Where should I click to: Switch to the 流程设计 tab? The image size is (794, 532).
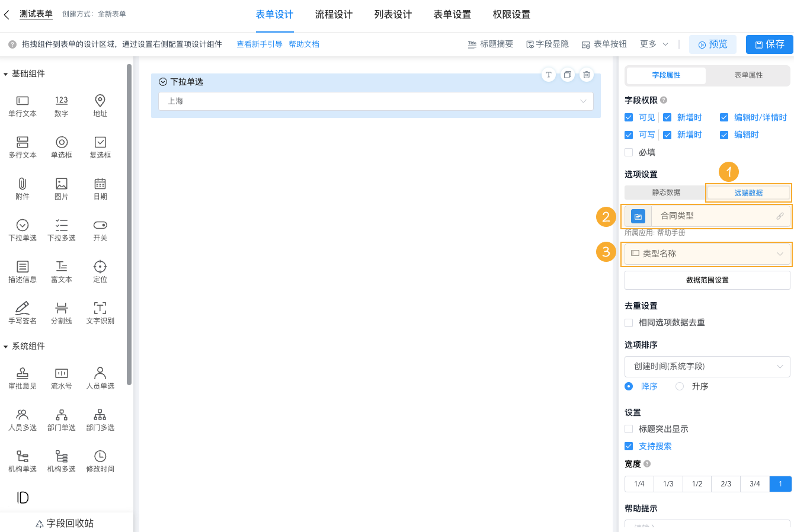(334, 15)
